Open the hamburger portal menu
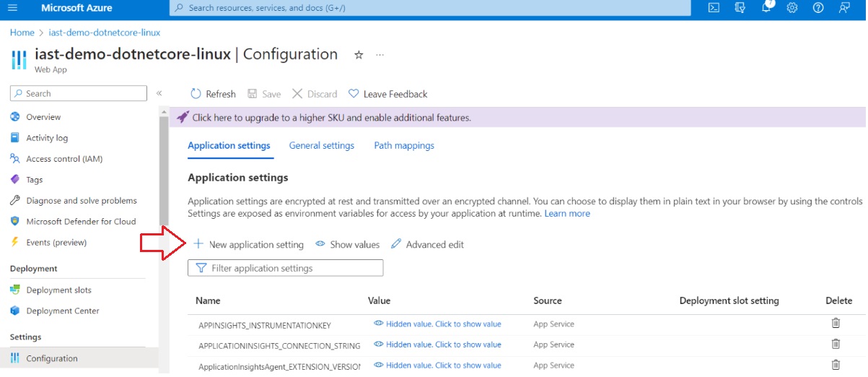868x377 pixels. tap(12, 8)
